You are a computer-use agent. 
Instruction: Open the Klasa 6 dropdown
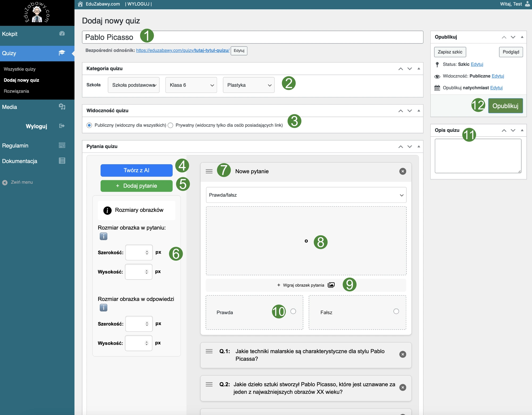[191, 85]
